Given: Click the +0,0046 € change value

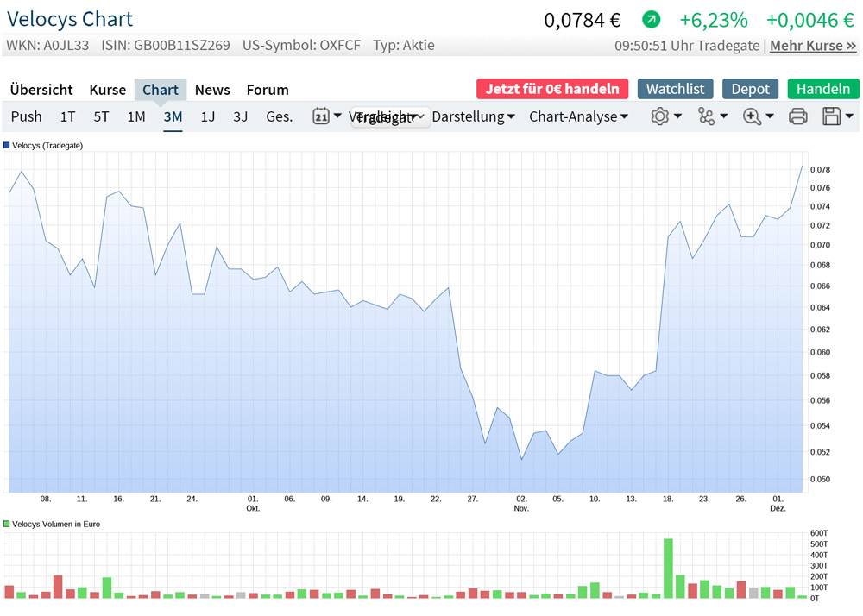Looking at the screenshot, I should click(810, 21).
